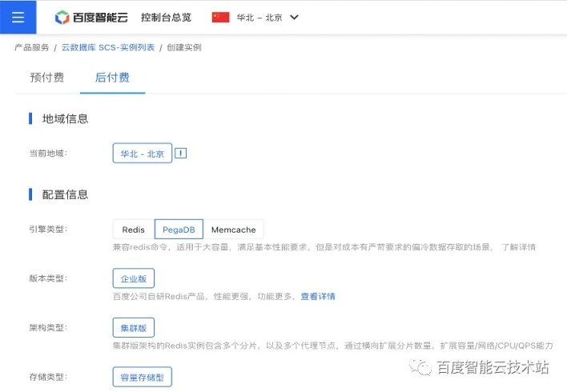This screenshot has width=567, height=392.
Task: Open 了解详情 link for engine type
Action: click(518, 247)
